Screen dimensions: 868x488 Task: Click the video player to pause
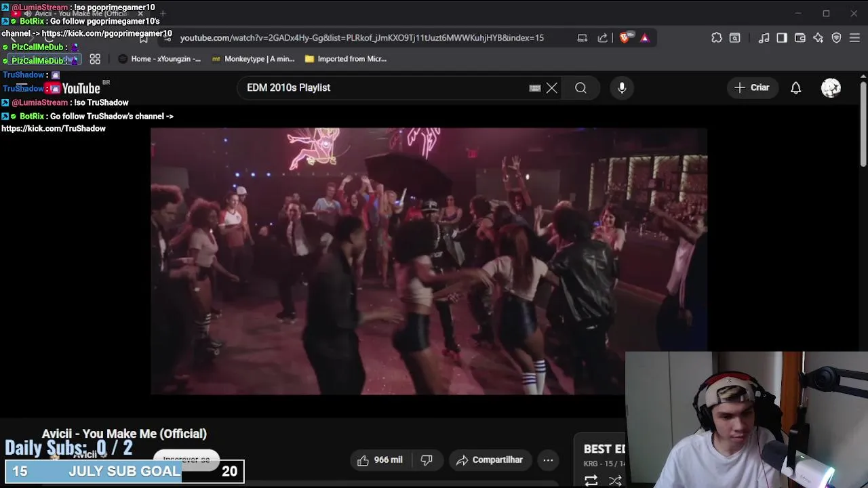(429, 261)
